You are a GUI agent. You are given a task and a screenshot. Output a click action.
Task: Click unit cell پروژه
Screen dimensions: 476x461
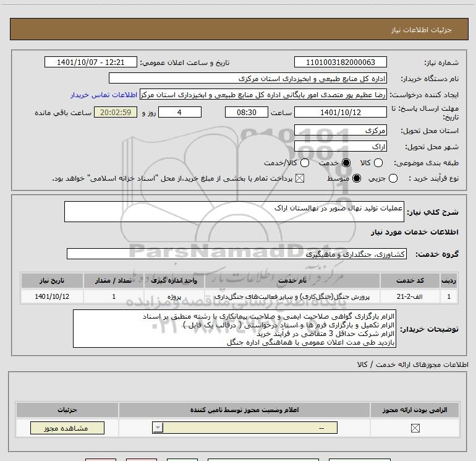(174, 296)
